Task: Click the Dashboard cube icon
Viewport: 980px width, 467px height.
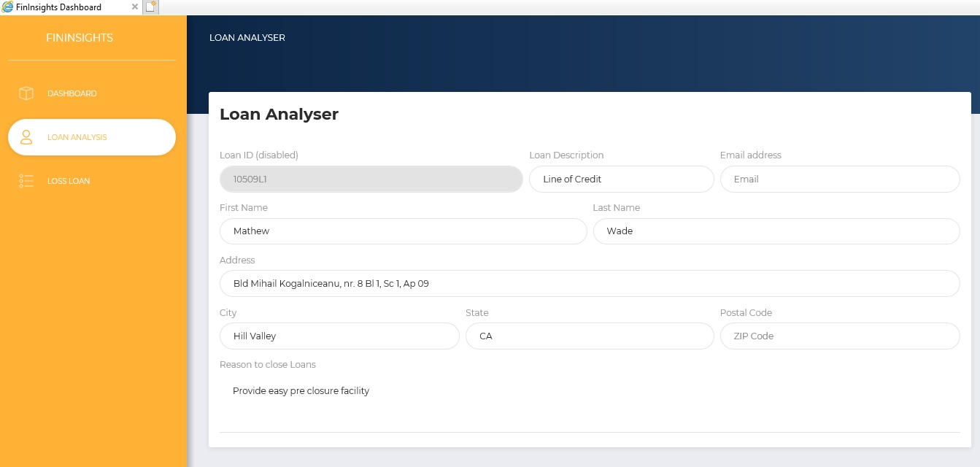Action: pos(26,93)
